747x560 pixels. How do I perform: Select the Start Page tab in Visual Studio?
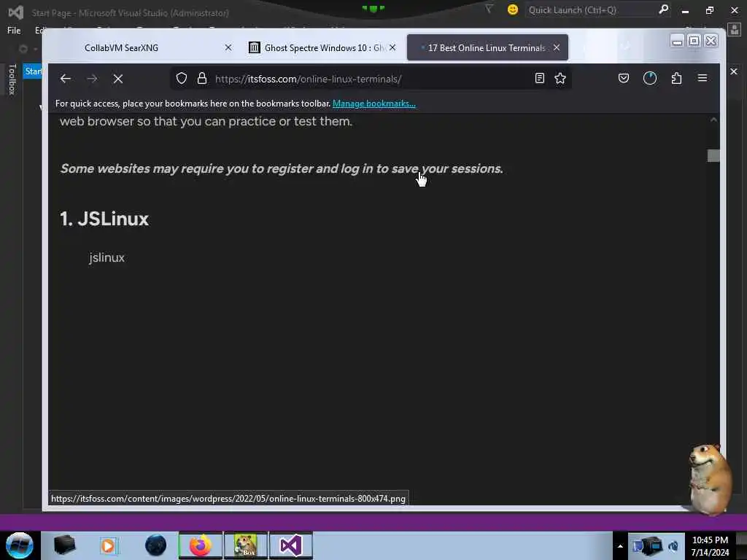tap(32, 71)
